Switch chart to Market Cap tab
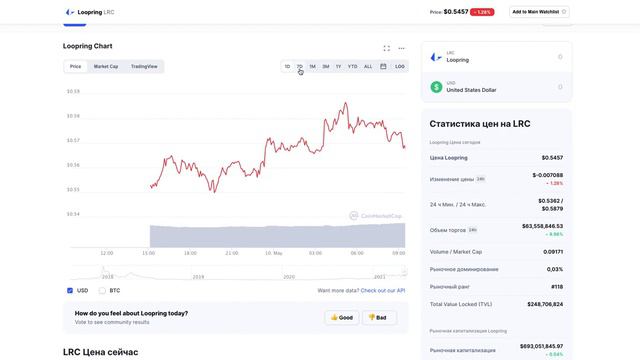 (106, 66)
